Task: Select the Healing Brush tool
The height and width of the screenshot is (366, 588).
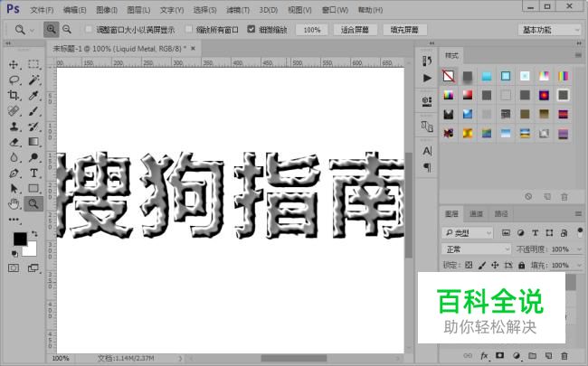Action: coord(14,111)
